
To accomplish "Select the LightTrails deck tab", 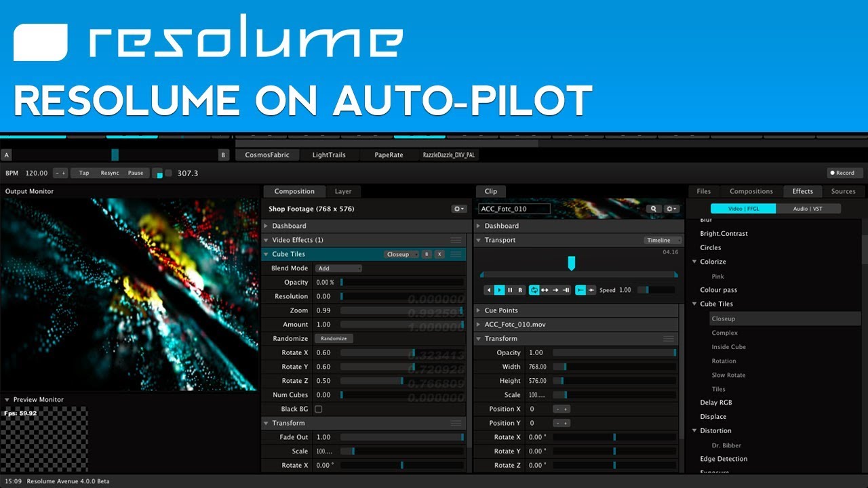I will (x=329, y=155).
